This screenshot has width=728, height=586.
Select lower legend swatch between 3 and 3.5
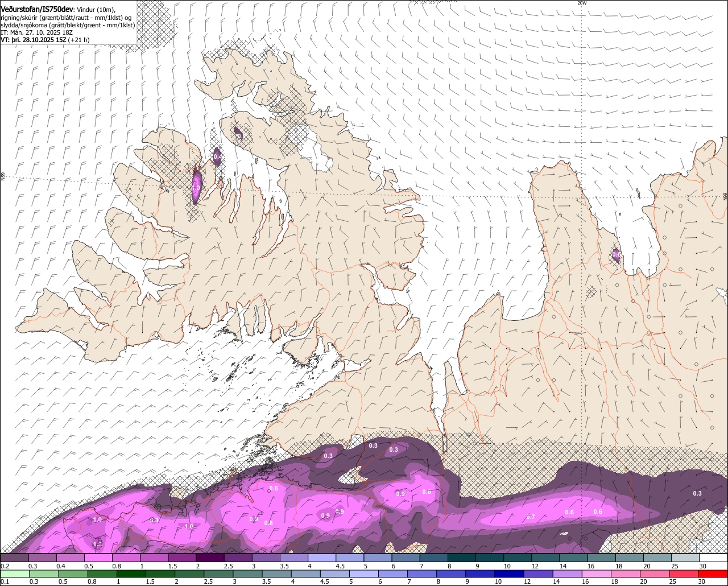[x=247, y=573]
